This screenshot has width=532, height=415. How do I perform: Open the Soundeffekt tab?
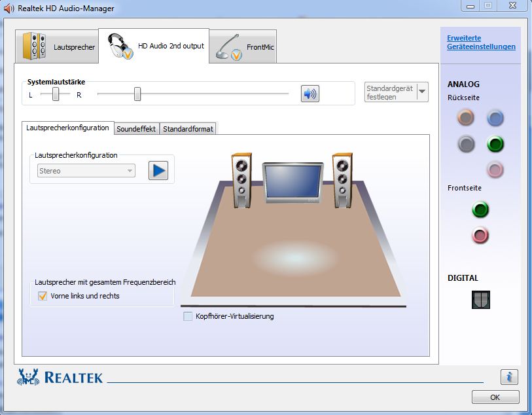coord(136,129)
